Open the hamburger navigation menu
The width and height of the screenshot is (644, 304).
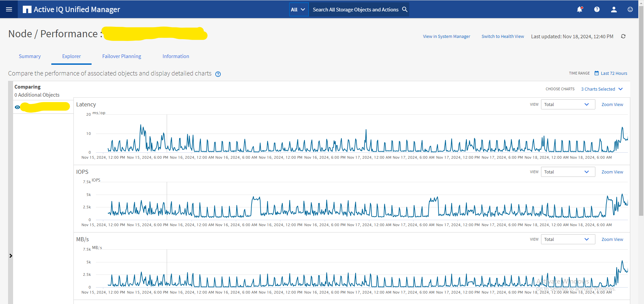click(x=9, y=9)
